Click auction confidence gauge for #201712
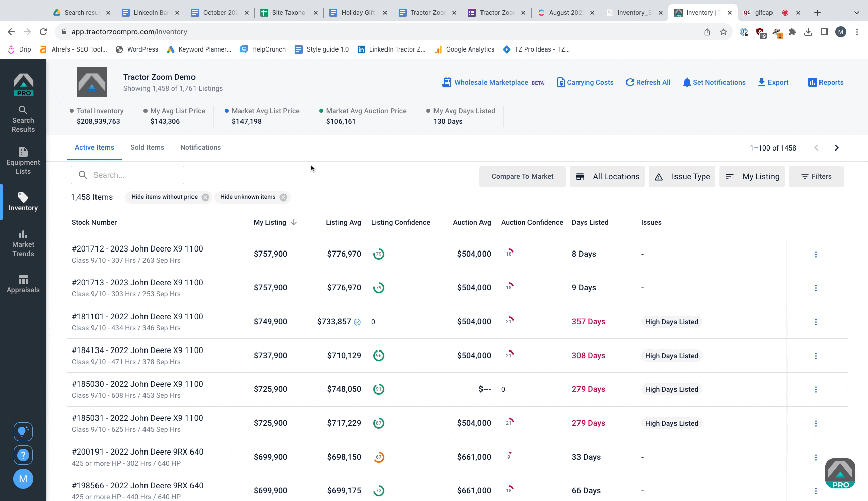Screen dimensions: 868x501 point(509,253)
